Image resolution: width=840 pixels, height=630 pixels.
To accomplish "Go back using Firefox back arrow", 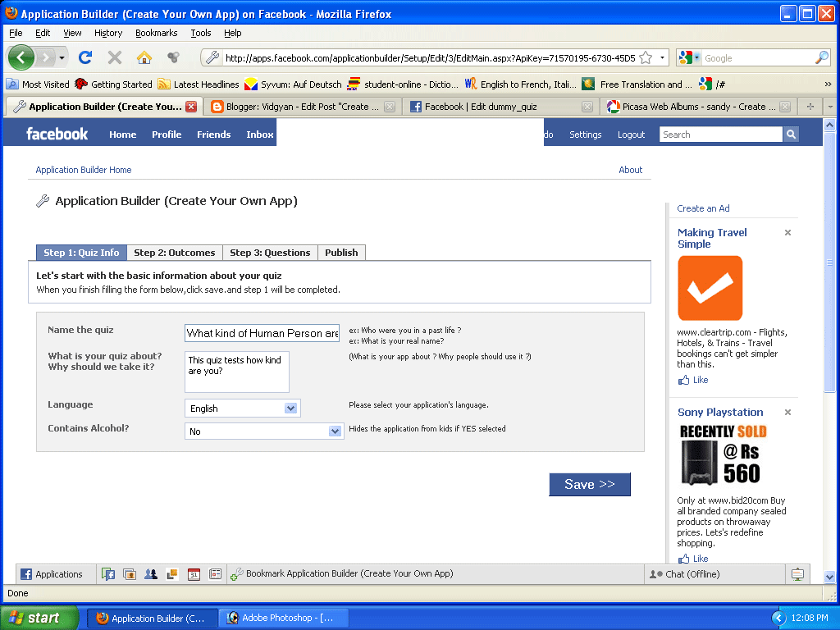I will 21,57.
